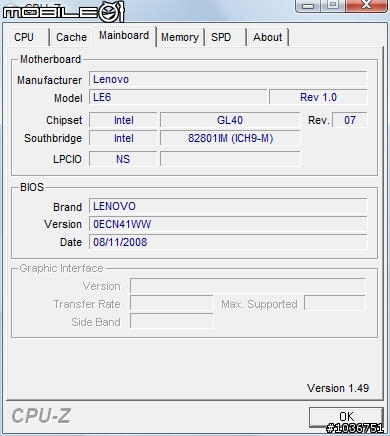Open the About tab
Screen dimensions: 390x436
tap(268, 37)
